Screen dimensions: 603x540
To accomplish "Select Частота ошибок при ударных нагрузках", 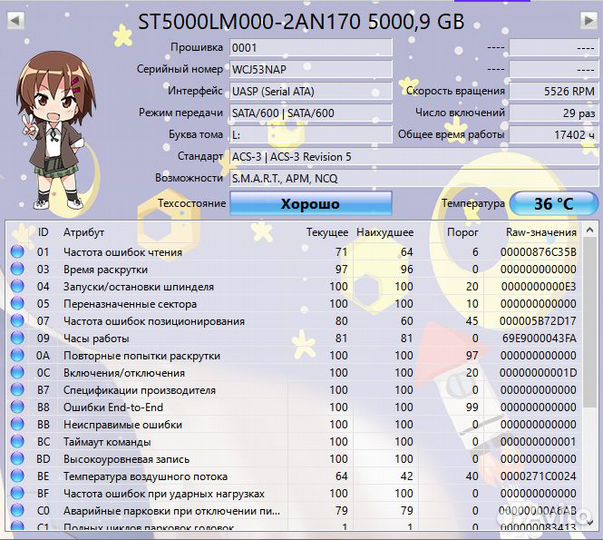I will click(x=164, y=493).
